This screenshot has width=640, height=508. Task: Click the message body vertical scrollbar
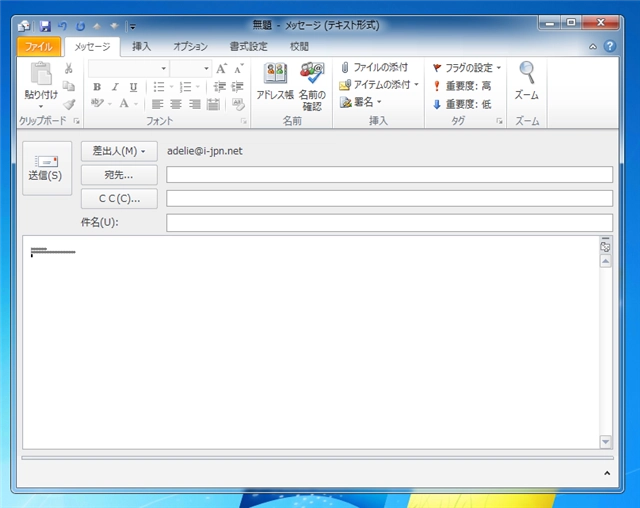605,350
